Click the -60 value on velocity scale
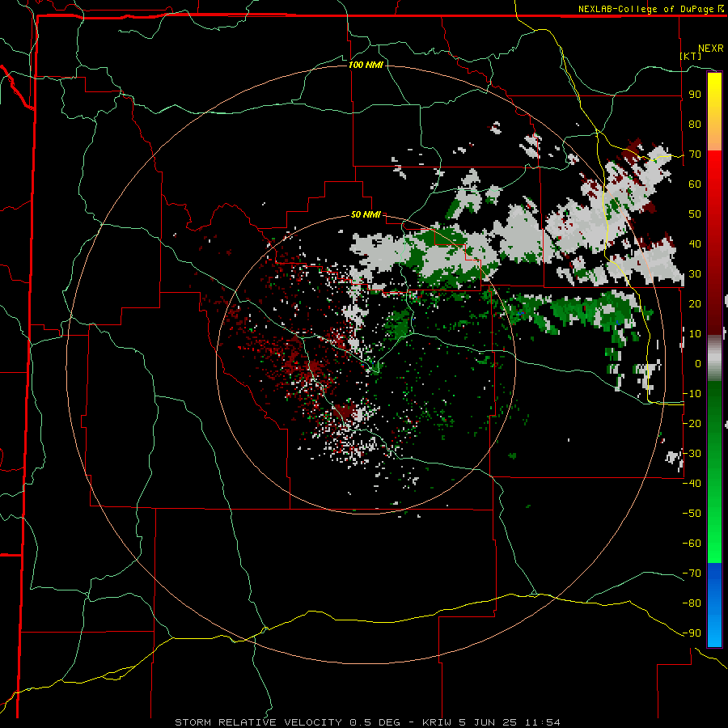The height and width of the screenshot is (728, 728). [x=692, y=544]
